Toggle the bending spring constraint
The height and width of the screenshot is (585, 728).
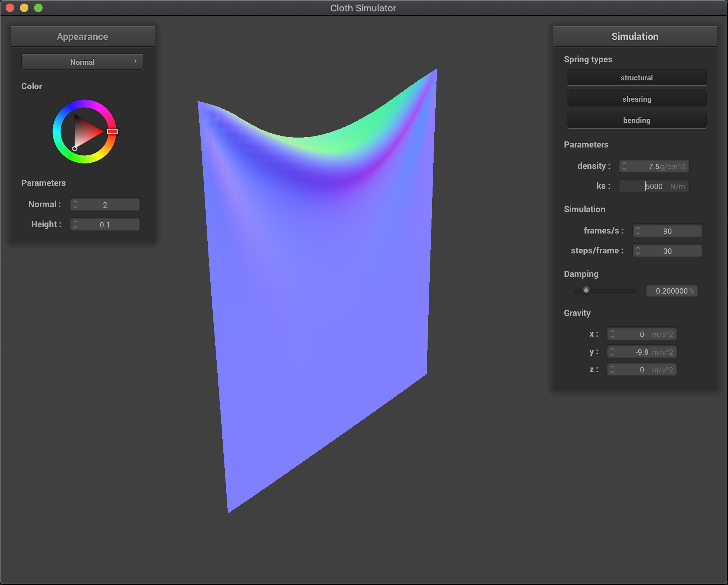636,120
